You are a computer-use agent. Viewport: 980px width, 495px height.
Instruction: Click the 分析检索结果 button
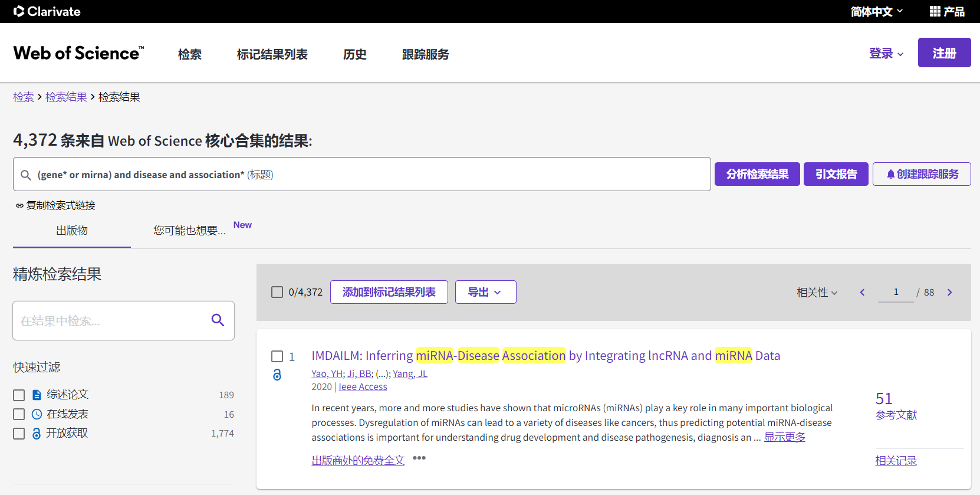coord(757,174)
